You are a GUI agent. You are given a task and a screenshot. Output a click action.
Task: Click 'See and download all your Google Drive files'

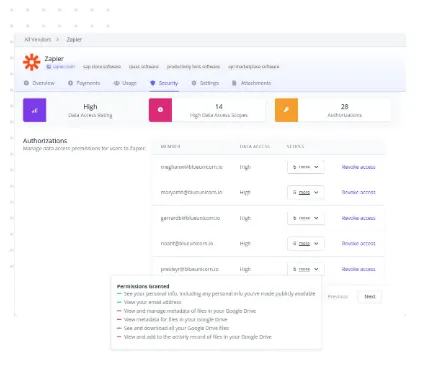pyautogui.click(x=176, y=328)
